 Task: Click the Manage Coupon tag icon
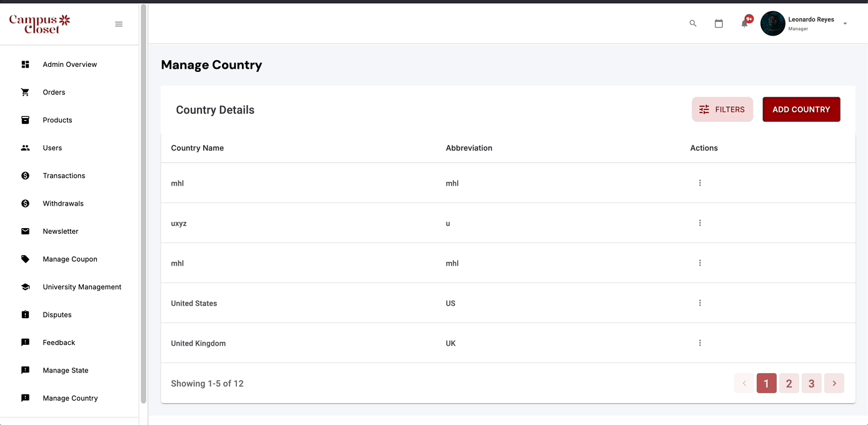tap(25, 259)
